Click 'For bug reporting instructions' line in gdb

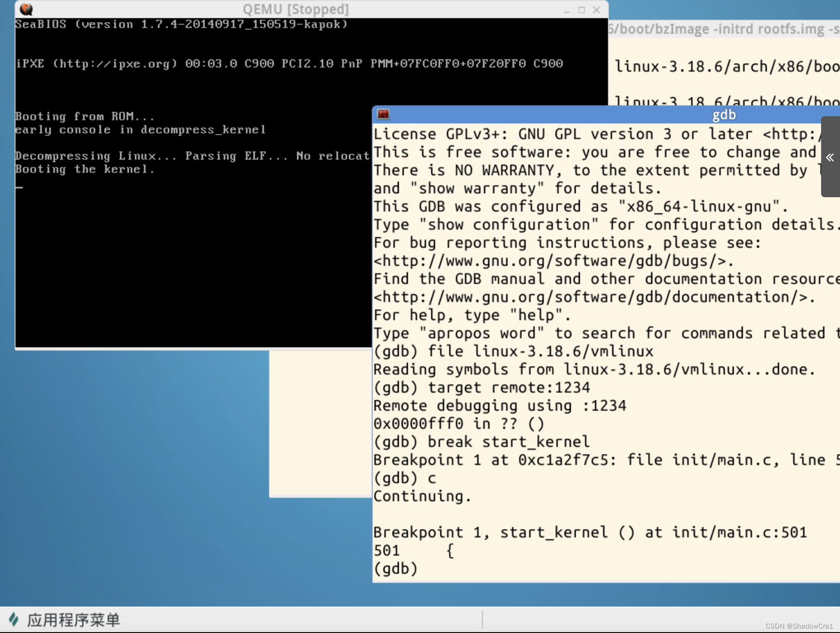[x=567, y=243]
